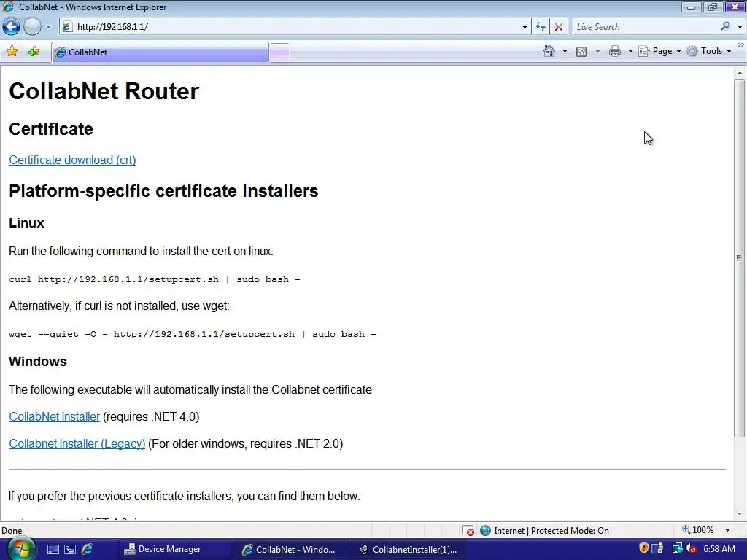747x560 pixels.
Task: Click the Platform-specific certificate installers heading
Action: coord(163,191)
